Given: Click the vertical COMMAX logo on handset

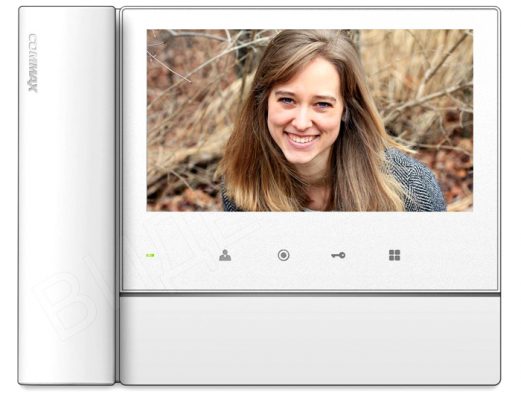Looking at the screenshot, I should coord(33,63).
